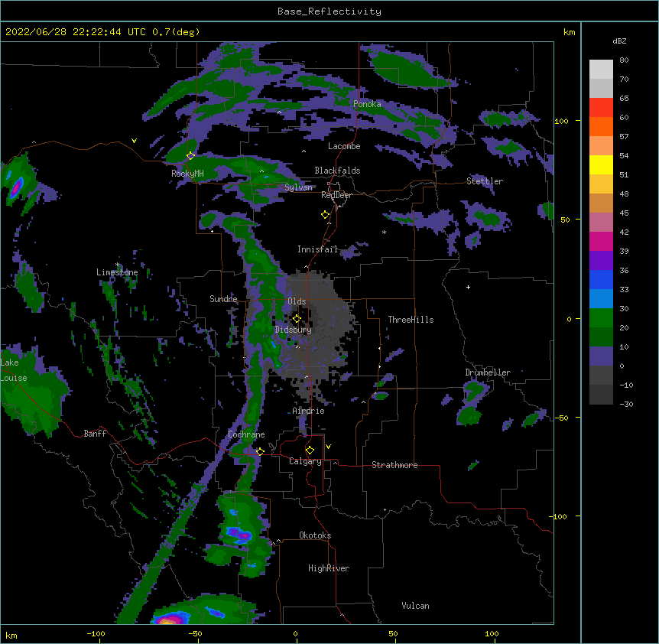Click the Cochrane town label
Image resolution: width=659 pixels, height=644 pixels.
[x=246, y=434]
